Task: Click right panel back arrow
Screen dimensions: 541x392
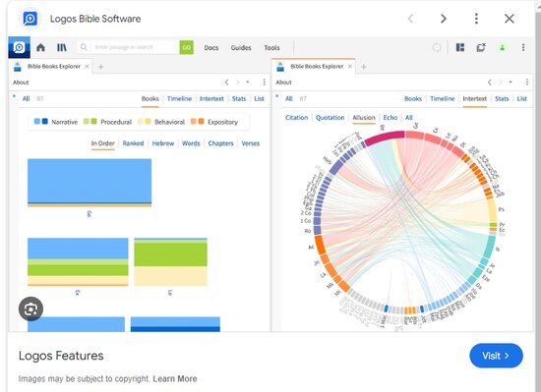Action: coord(490,82)
